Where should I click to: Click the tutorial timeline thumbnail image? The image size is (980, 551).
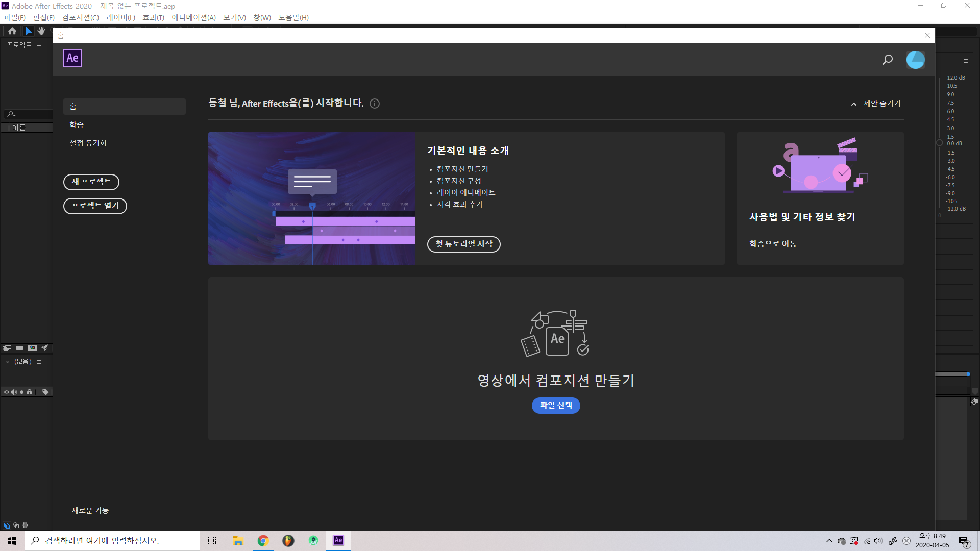tap(312, 198)
